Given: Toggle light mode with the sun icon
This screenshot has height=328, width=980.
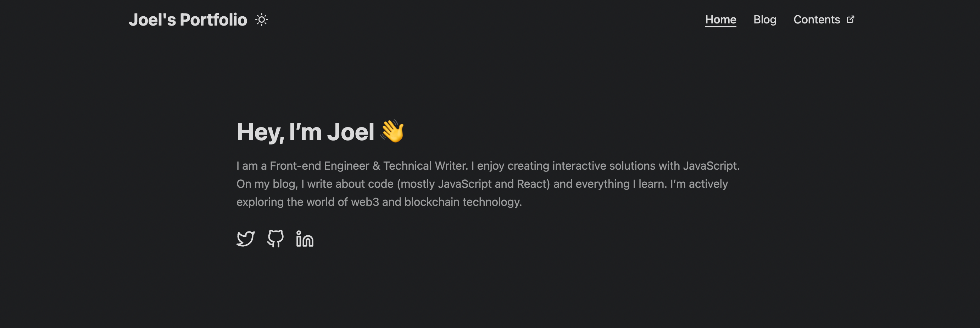Looking at the screenshot, I should coord(261,20).
